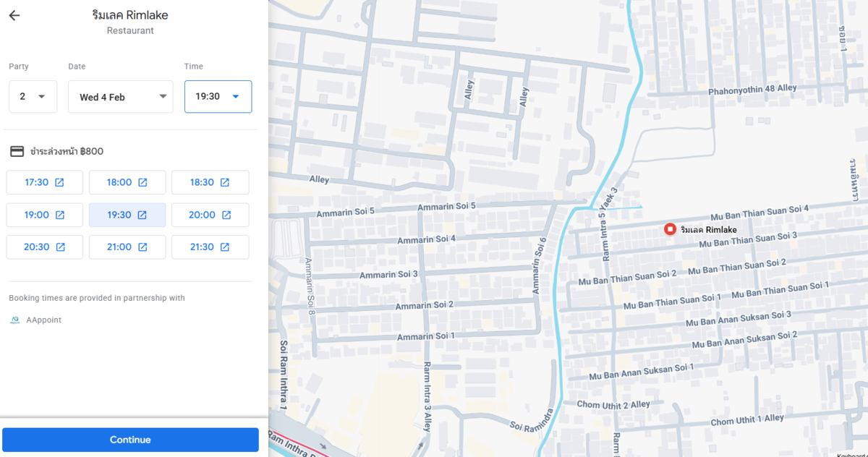Screen dimensions: 868x457
Task: Pick the 21:00 time slot
Action: point(127,247)
